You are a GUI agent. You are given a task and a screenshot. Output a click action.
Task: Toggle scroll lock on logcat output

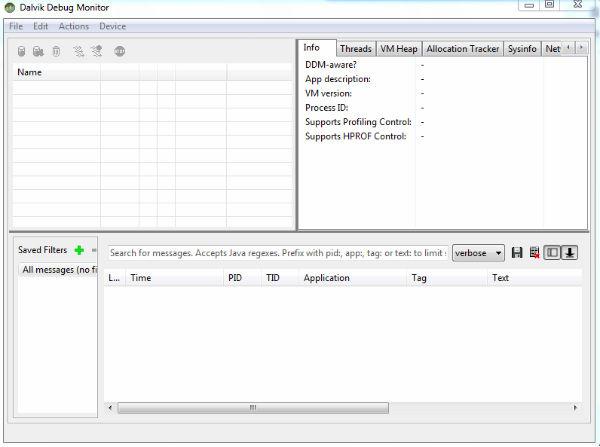[569, 253]
